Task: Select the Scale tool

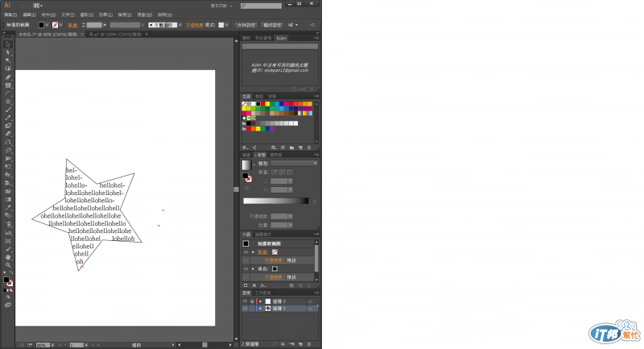Action: [x=8, y=151]
